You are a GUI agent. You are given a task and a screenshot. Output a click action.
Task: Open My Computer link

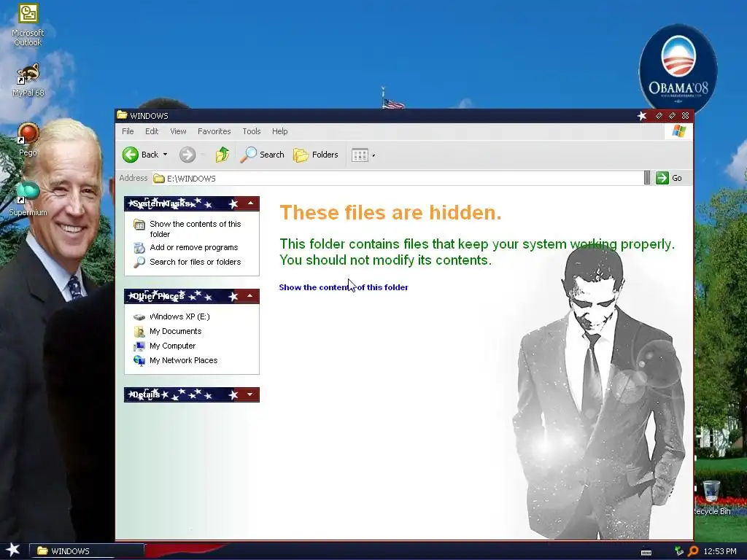pos(172,346)
